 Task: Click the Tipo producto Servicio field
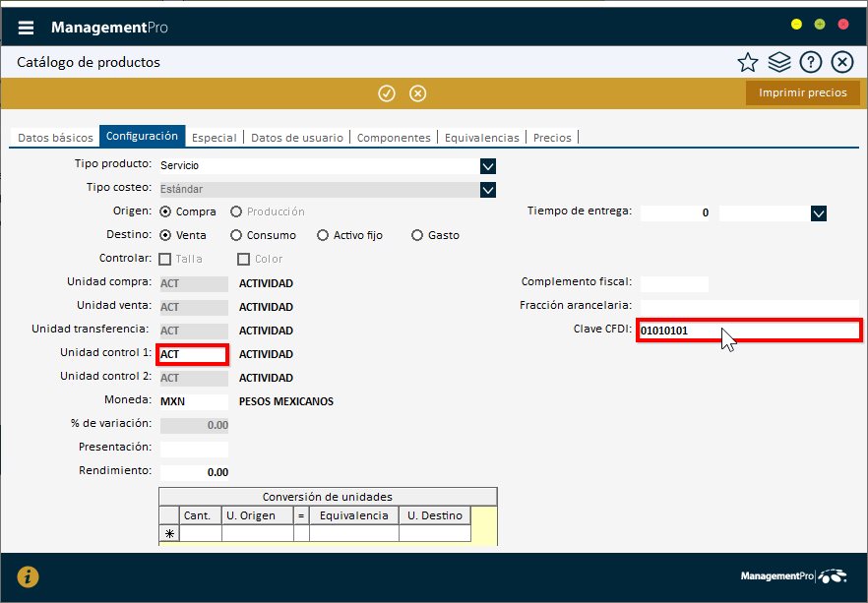(x=320, y=166)
